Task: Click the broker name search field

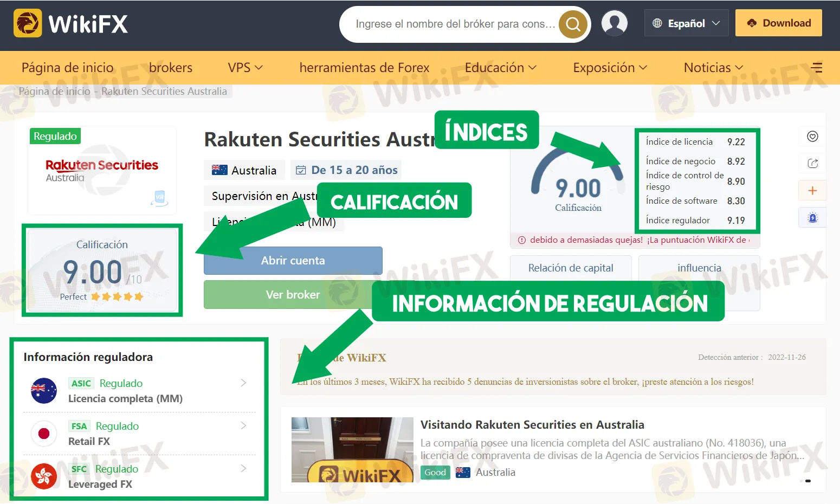Action: tap(455, 24)
